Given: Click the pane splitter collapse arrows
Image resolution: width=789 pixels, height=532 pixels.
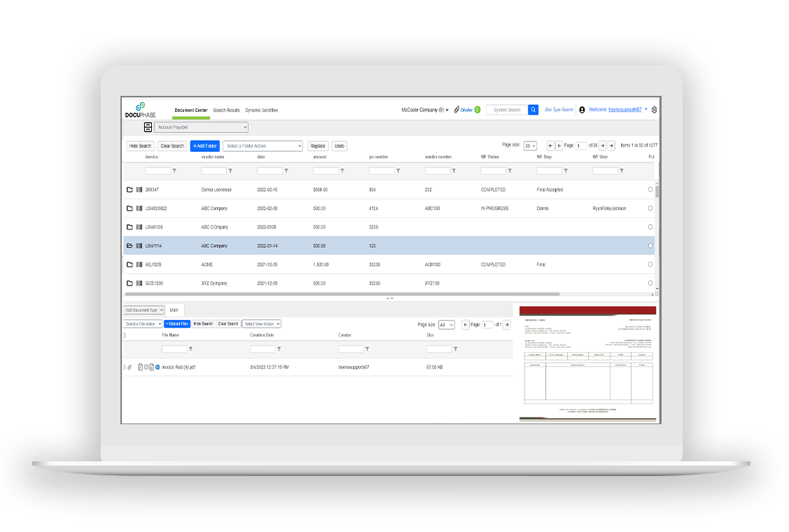Looking at the screenshot, I should point(390,298).
